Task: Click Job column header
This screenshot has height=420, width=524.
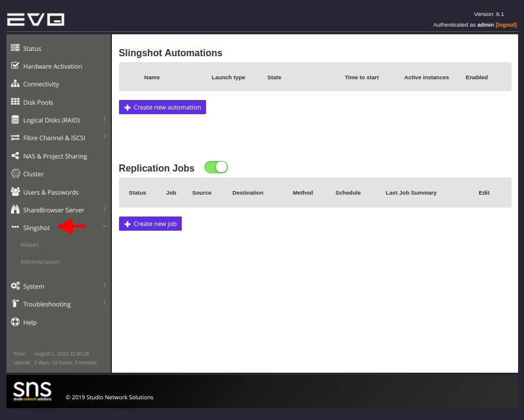Action: tap(171, 193)
